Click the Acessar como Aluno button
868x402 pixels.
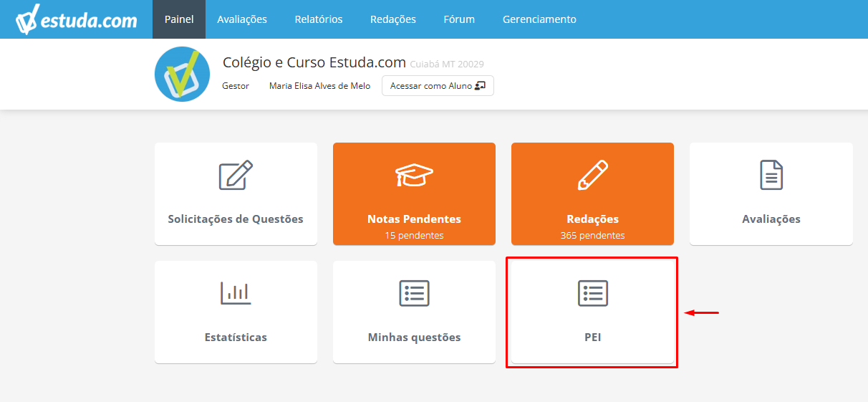[x=438, y=85]
